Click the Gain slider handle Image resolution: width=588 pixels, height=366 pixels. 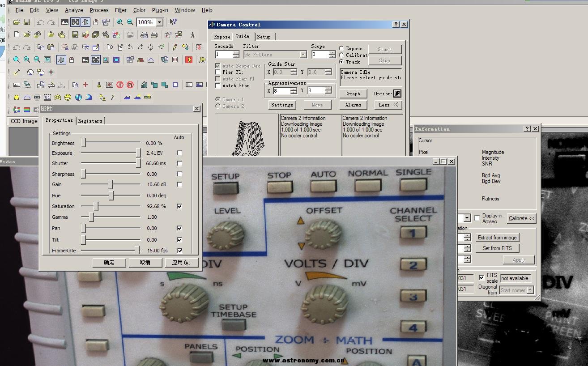point(110,184)
